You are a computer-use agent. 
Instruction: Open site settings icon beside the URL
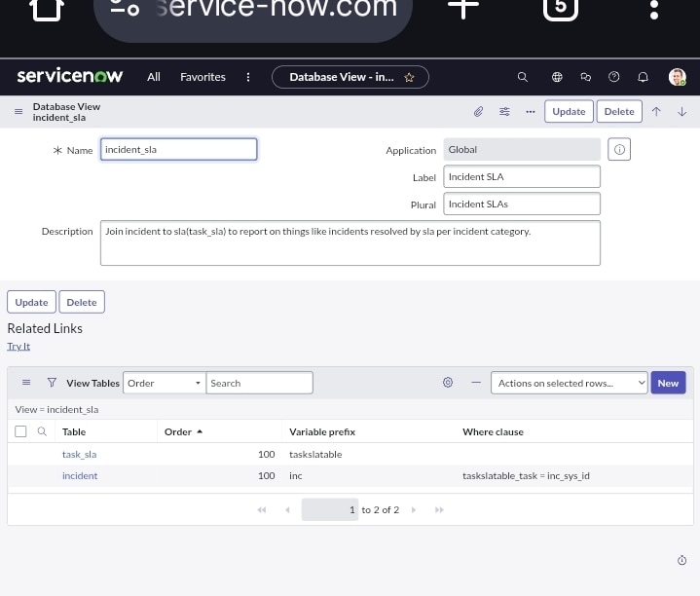pos(125,8)
